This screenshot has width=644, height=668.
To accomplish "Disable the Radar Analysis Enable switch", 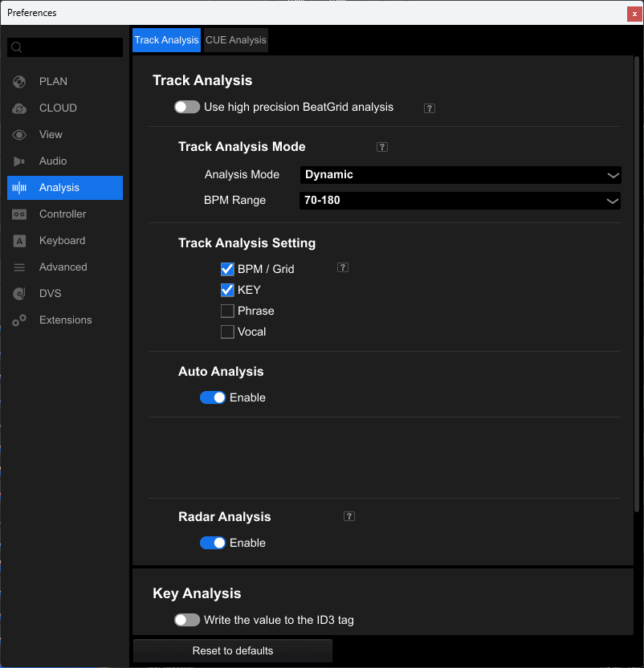I will pyautogui.click(x=213, y=543).
